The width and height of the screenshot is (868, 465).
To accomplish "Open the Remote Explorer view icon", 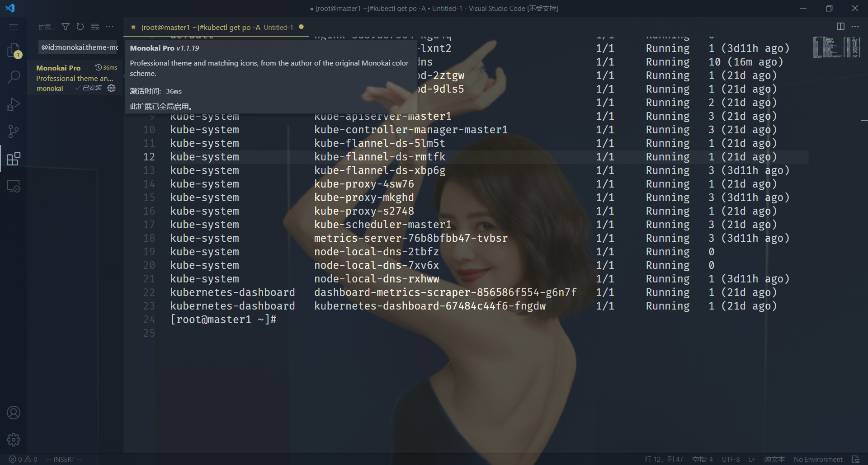I will pos(14,186).
